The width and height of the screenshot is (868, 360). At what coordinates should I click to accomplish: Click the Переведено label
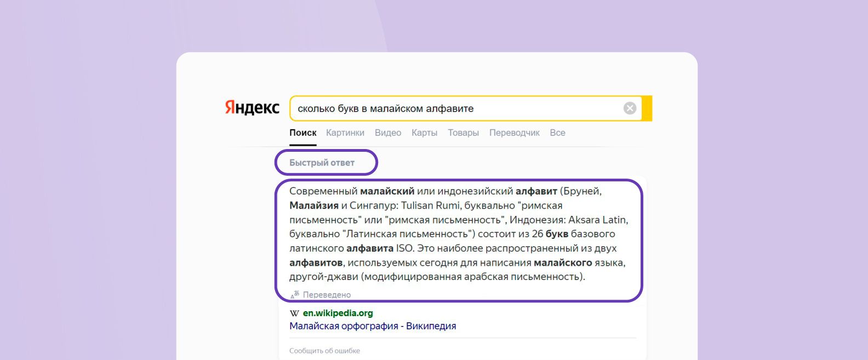pos(327,295)
